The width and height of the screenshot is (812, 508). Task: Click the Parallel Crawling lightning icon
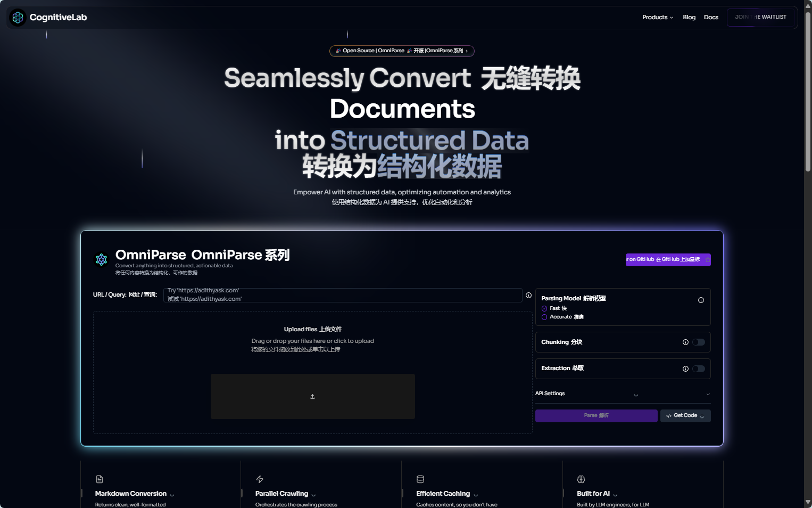(x=260, y=479)
